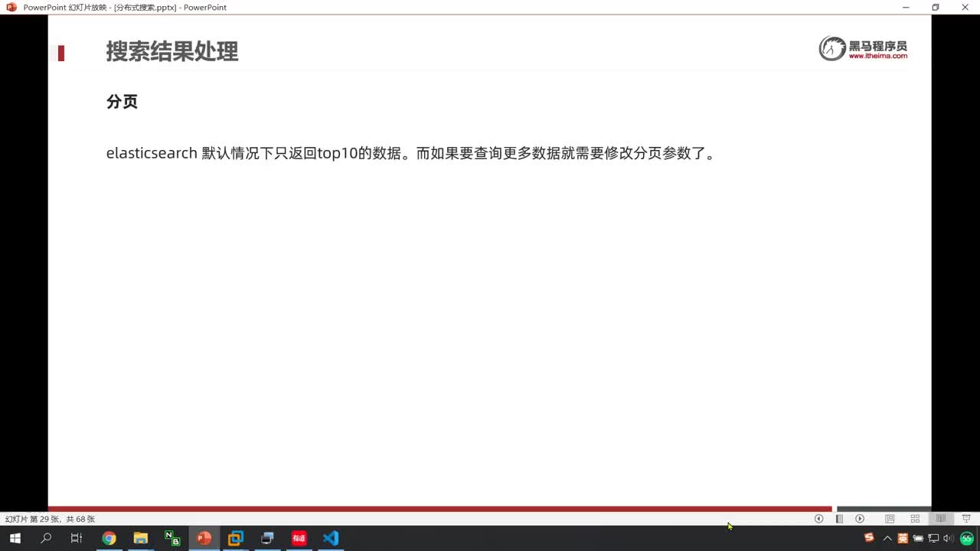Open network status tray icon
Image resolution: width=980 pixels, height=551 pixels.
tap(933, 538)
